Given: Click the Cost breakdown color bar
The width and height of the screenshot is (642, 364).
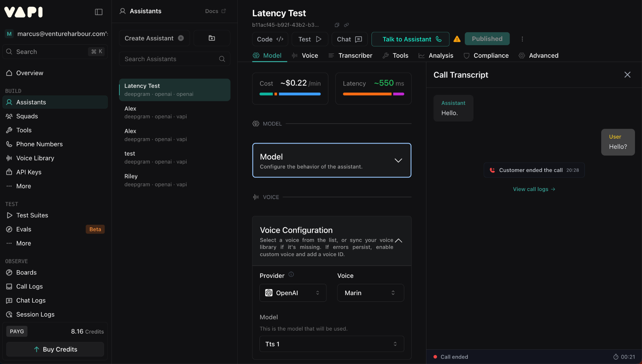Looking at the screenshot, I should 290,94.
